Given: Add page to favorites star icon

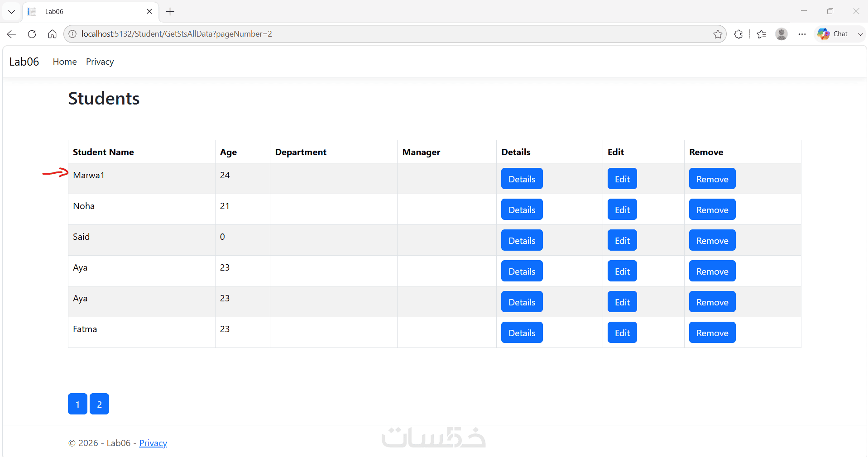Looking at the screenshot, I should tap(718, 34).
